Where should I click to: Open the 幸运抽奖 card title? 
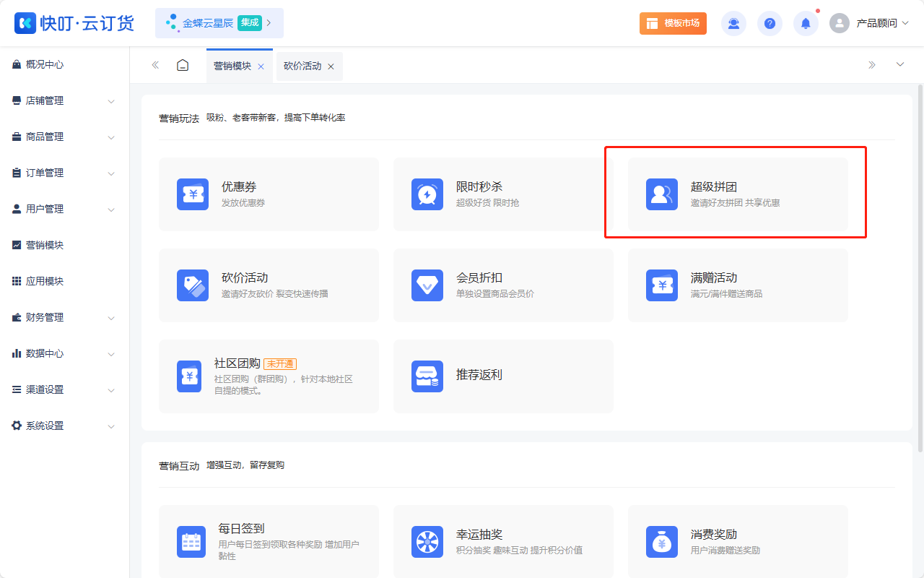[x=479, y=535]
